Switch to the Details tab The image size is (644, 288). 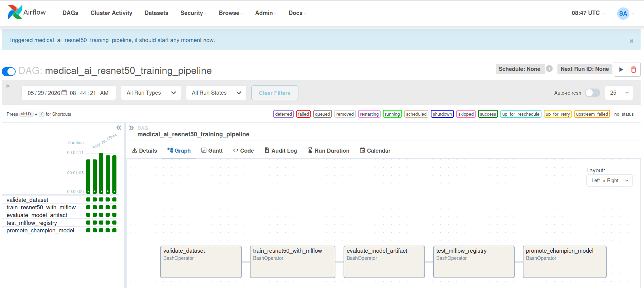(145, 151)
